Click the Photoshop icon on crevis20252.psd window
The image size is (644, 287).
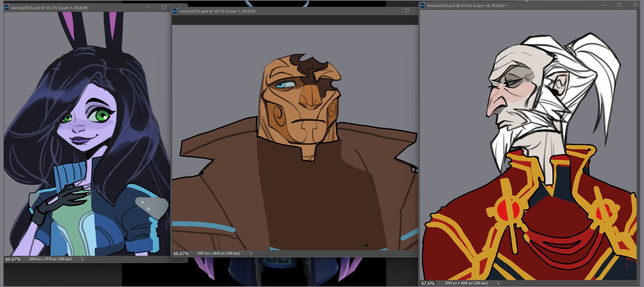(x=175, y=11)
